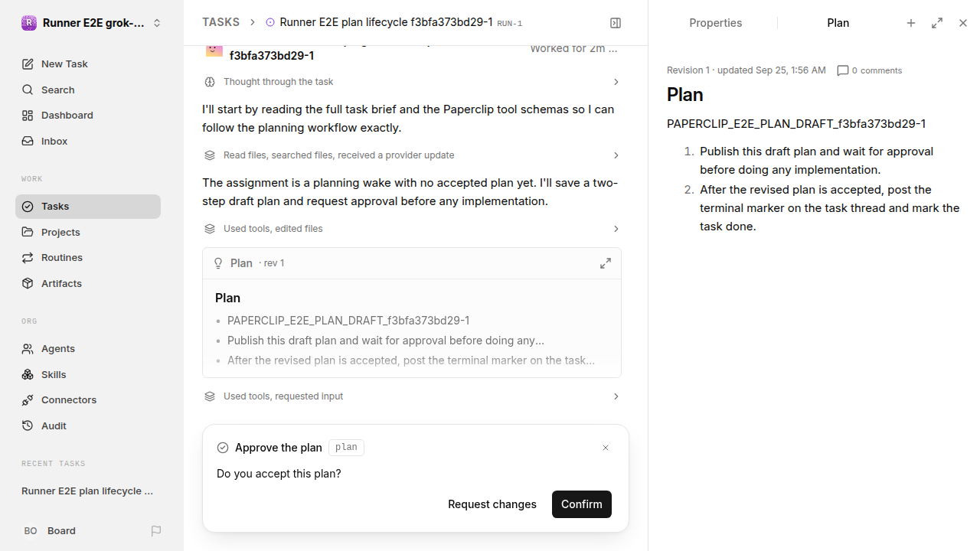Select the Plan tab
The image size is (980, 551).
(838, 23)
